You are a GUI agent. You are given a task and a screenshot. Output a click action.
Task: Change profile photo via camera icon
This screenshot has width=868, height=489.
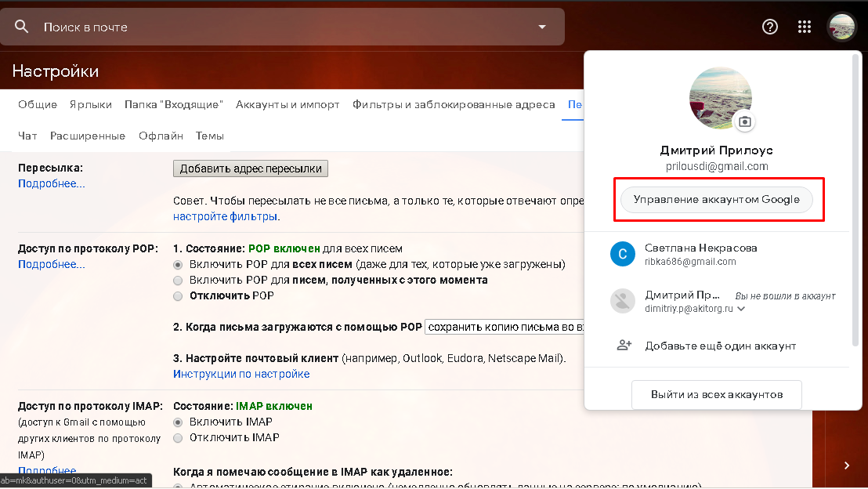pos(744,121)
